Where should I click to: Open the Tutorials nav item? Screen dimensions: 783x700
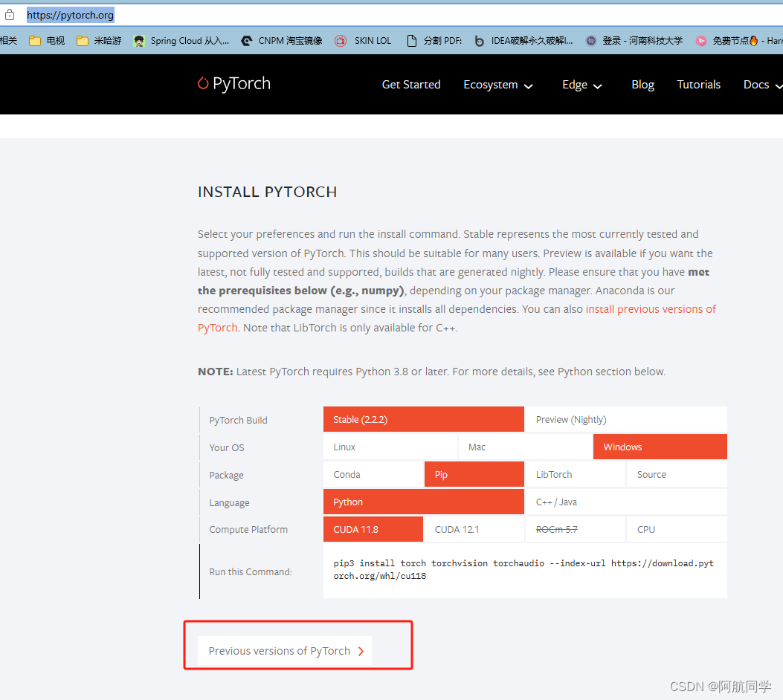[x=699, y=84]
